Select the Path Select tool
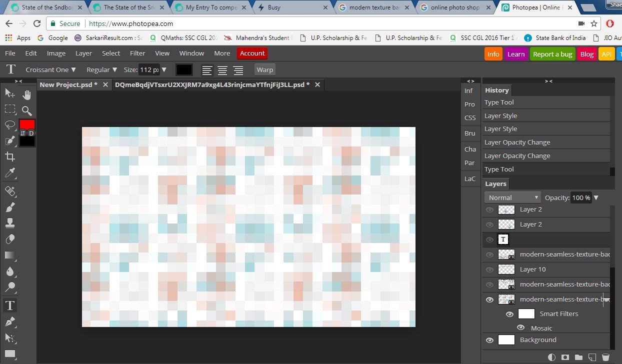The height and width of the screenshot is (364, 622). coord(10,337)
